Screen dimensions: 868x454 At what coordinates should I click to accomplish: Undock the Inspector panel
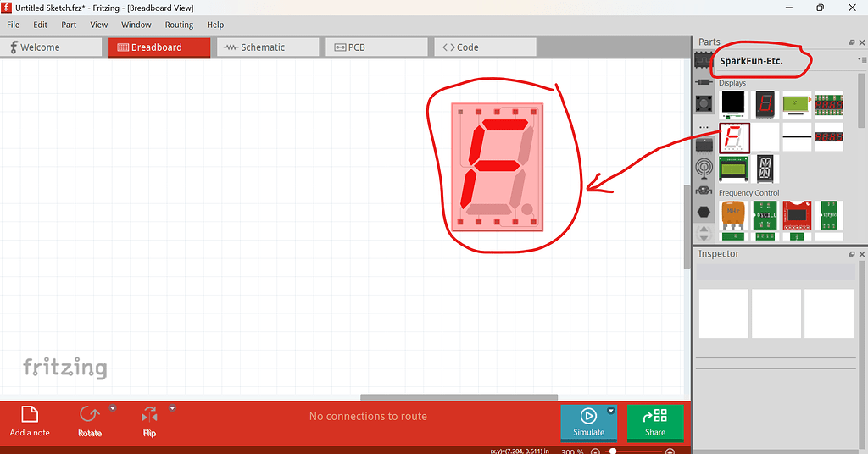tap(852, 254)
